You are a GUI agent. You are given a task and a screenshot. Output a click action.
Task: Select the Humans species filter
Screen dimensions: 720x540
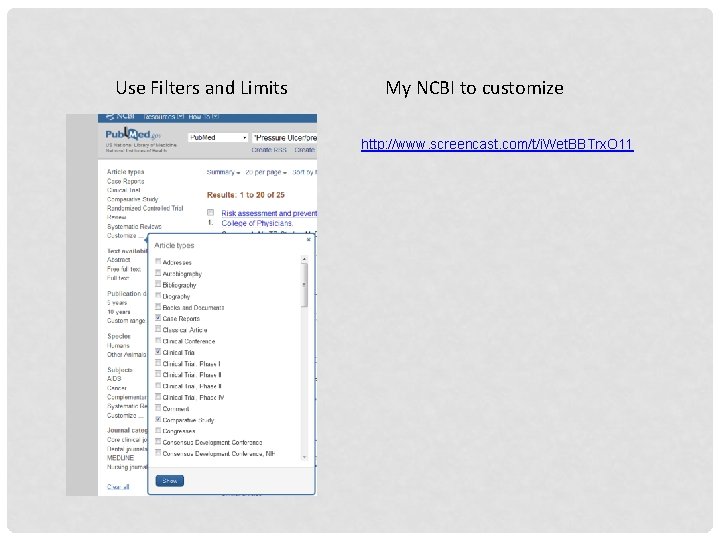[x=118, y=345]
